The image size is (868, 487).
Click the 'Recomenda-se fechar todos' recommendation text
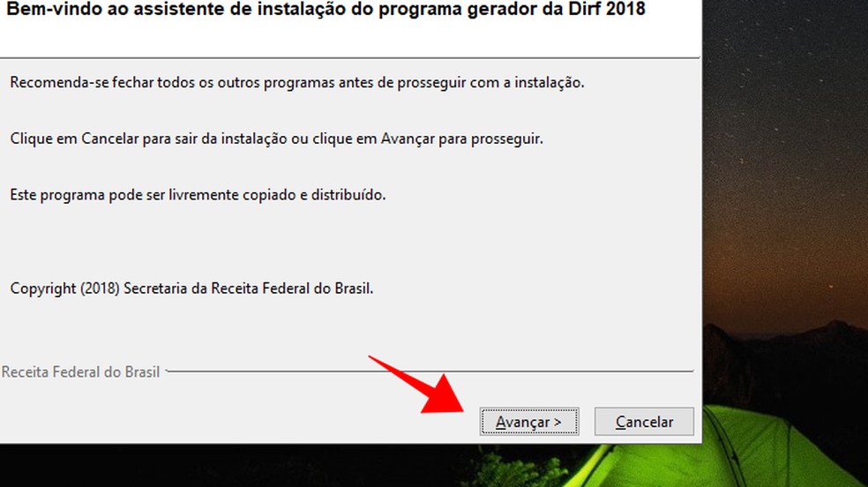coord(296,82)
